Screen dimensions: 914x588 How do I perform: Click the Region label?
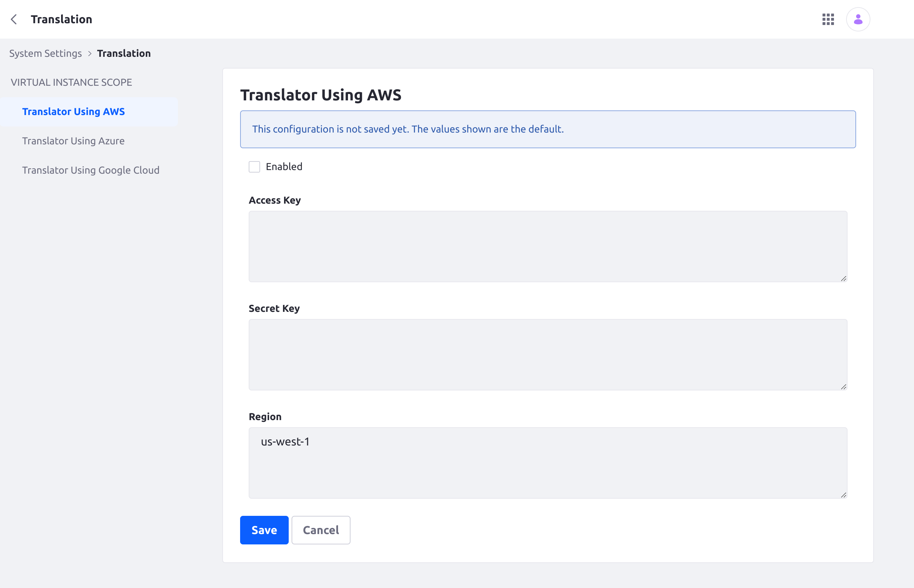click(x=265, y=417)
